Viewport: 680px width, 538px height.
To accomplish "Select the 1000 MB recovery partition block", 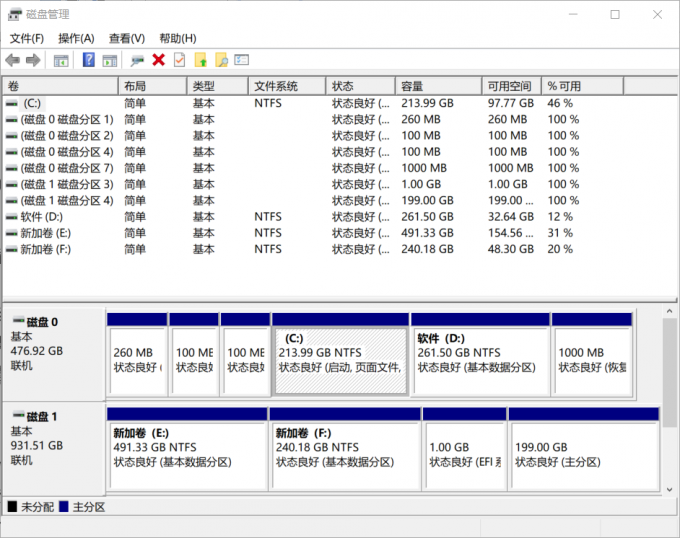I will point(592,355).
